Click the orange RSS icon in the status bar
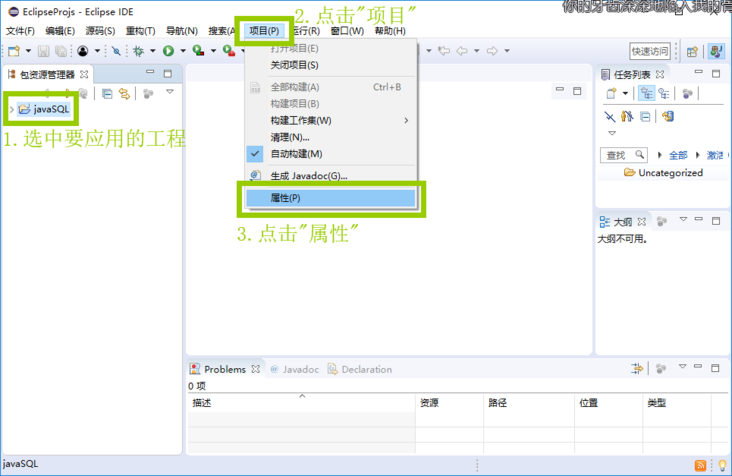 click(700, 465)
